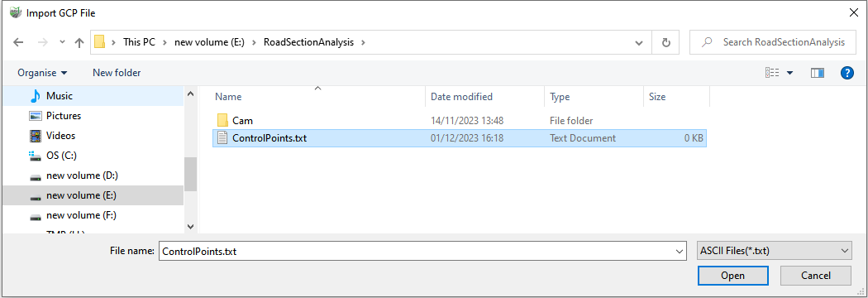Change view layout icon
Image resolution: width=868 pixels, height=298 pixels.
coord(772,73)
